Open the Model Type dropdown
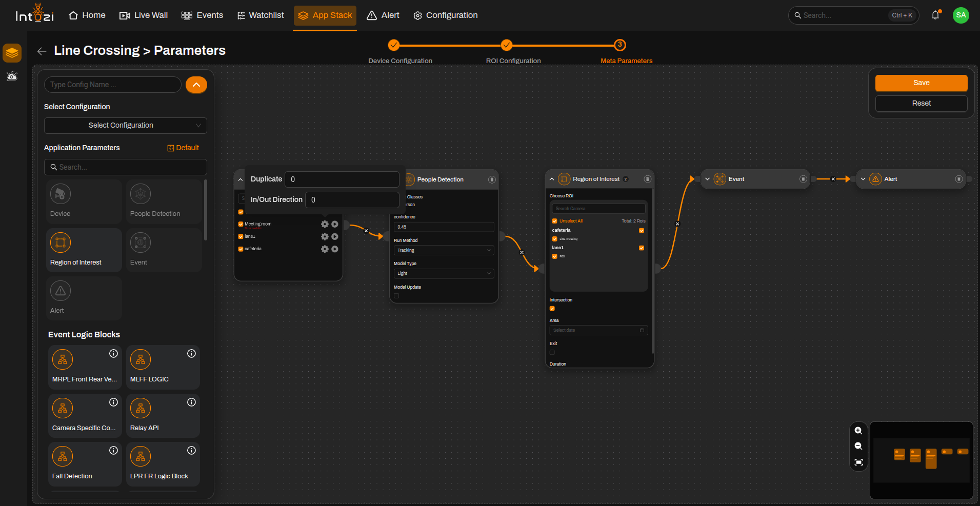 point(444,273)
